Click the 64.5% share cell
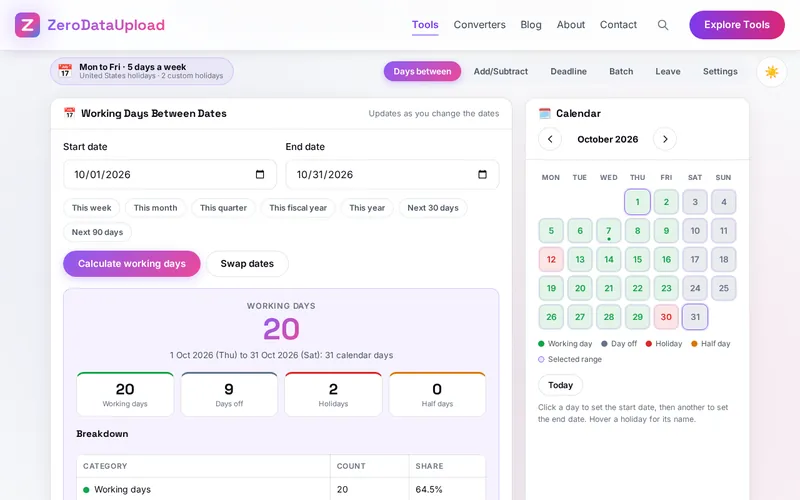Screen dimensions: 800x500 429,490
